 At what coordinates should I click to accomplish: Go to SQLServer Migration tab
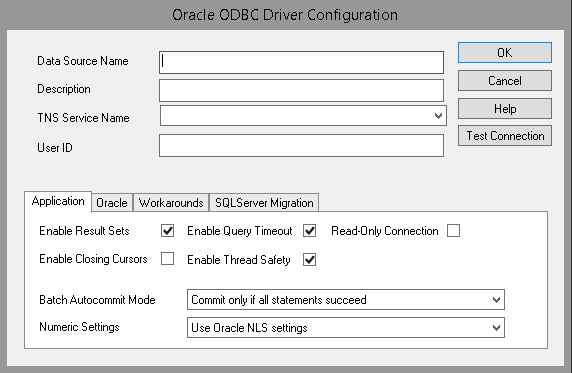264,203
